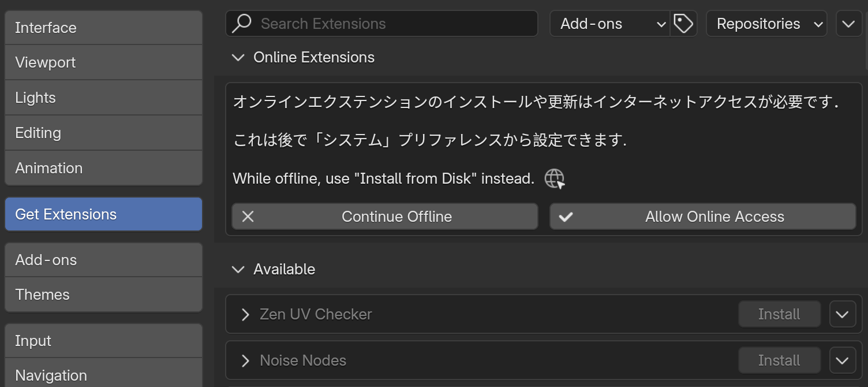Image resolution: width=868 pixels, height=387 pixels.
Task: Click the Continue Offline button
Action: pos(384,216)
